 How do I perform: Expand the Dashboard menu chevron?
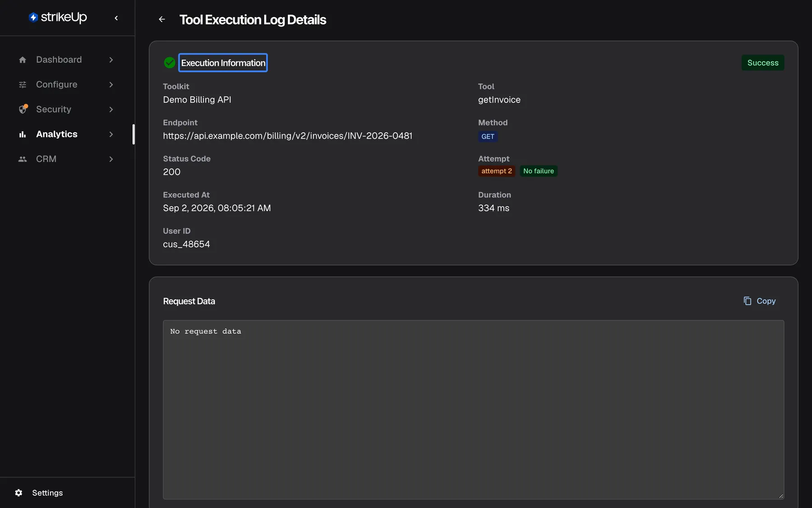pos(111,60)
